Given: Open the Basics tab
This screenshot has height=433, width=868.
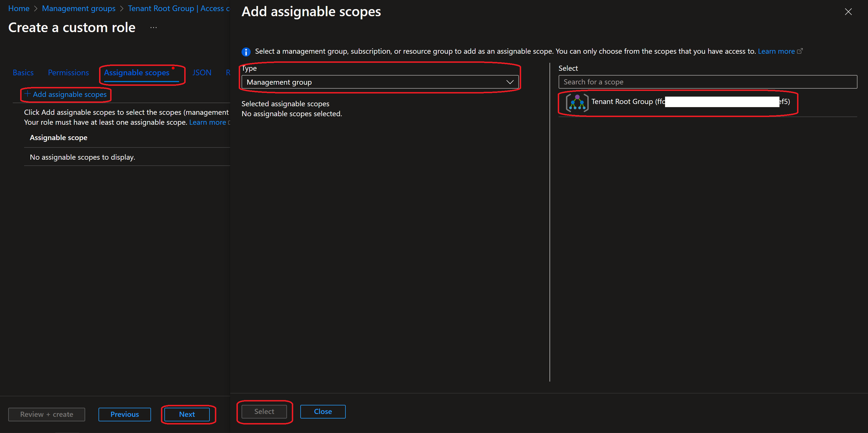Looking at the screenshot, I should tap(23, 72).
